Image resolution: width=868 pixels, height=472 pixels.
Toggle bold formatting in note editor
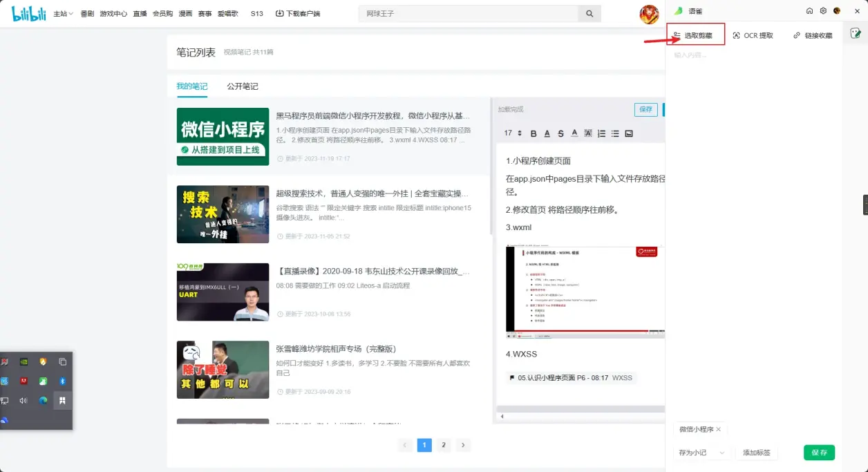click(x=533, y=133)
